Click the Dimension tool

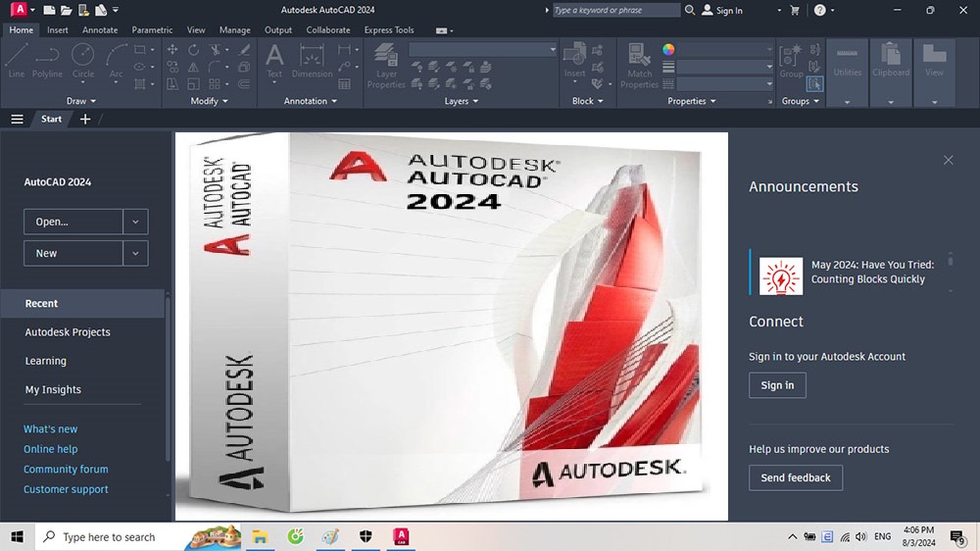tap(312, 62)
